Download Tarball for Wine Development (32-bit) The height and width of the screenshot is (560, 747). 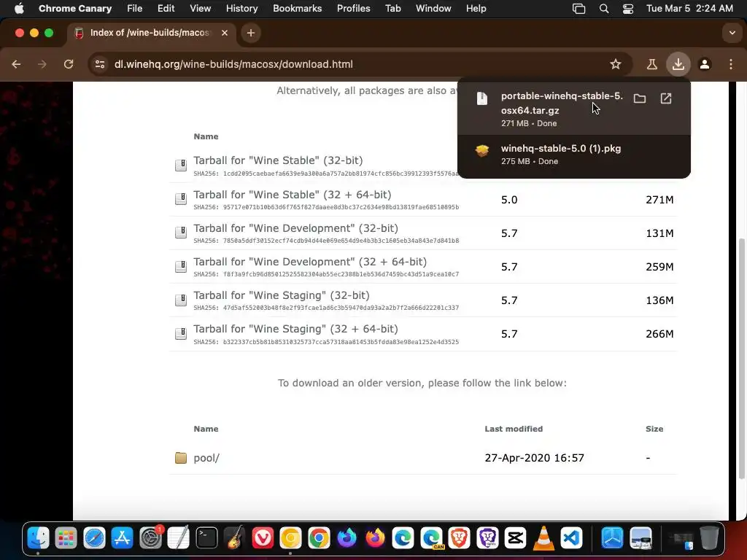(295, 228)
